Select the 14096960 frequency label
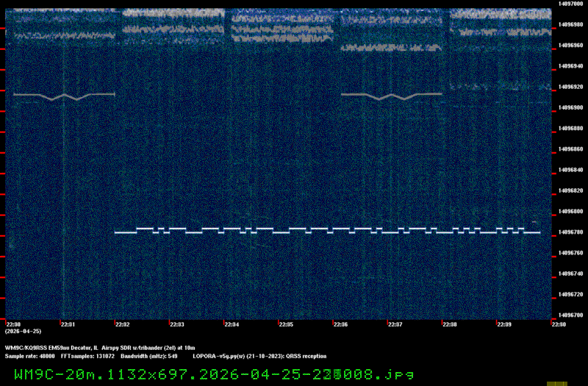This screenshot has width=588, height=386. point(570,46)
